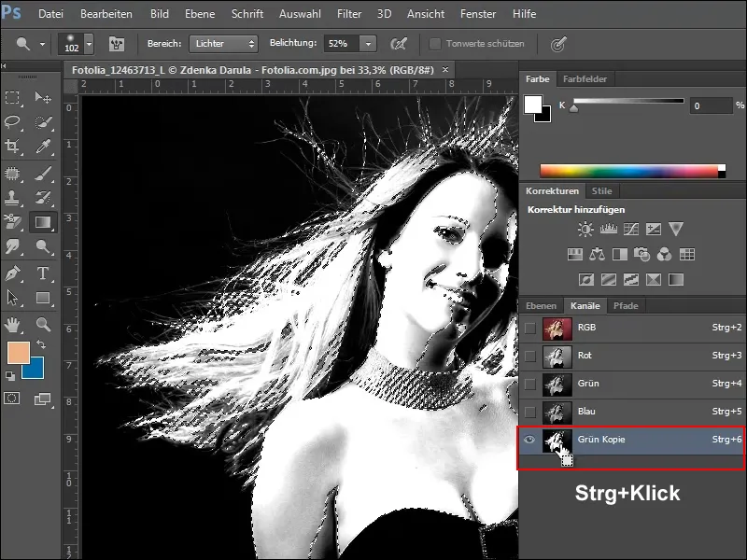Click the K value input field
Image resolution: width=747 pixels, height=560 pixels.
coord(711,105)
